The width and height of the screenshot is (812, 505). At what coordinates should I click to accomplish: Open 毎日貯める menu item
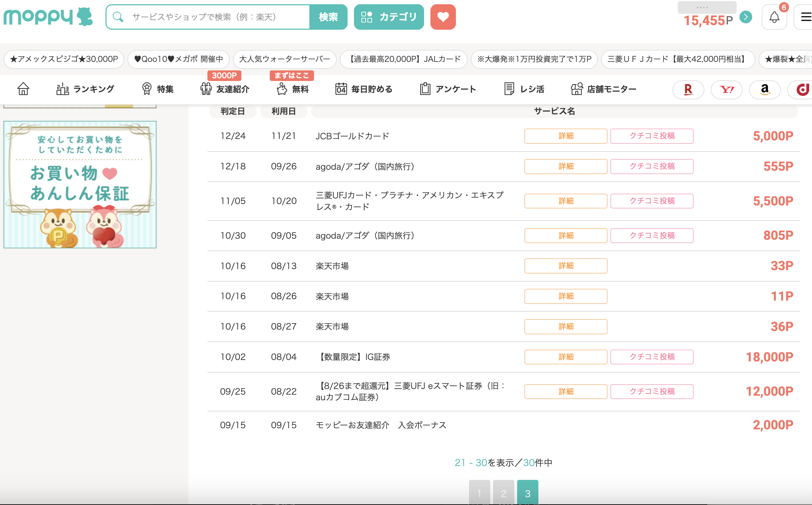point(364,89)
